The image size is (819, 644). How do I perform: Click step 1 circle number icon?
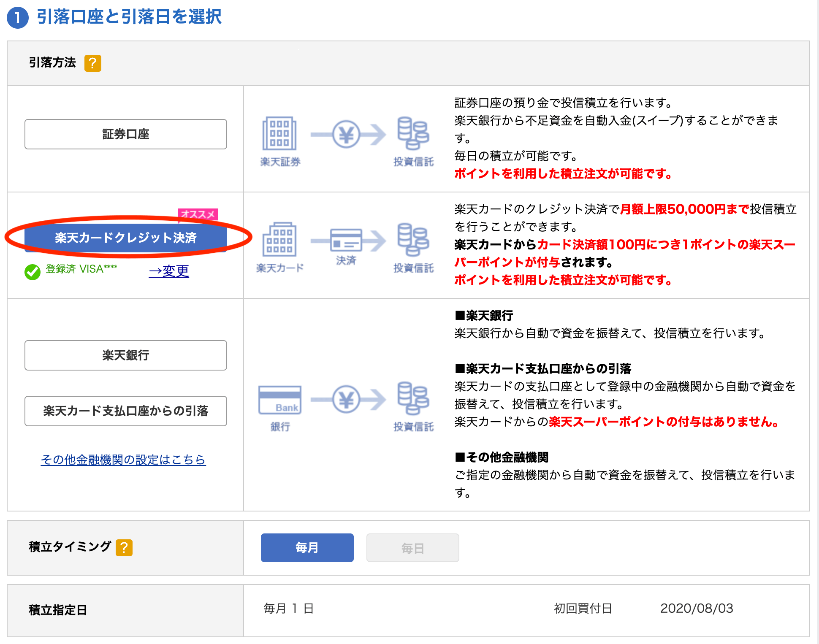click(x=18, y=18)
